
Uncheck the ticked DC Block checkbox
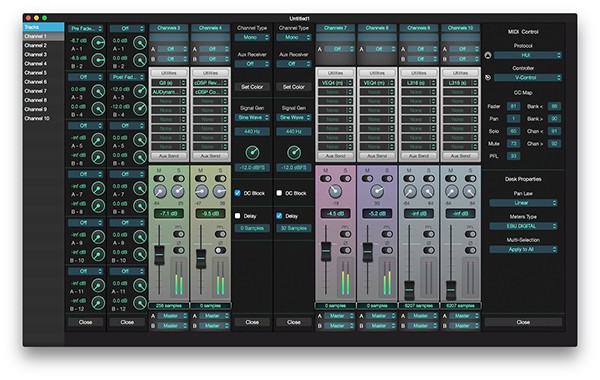pyautogui.click(x=238, y=193)
